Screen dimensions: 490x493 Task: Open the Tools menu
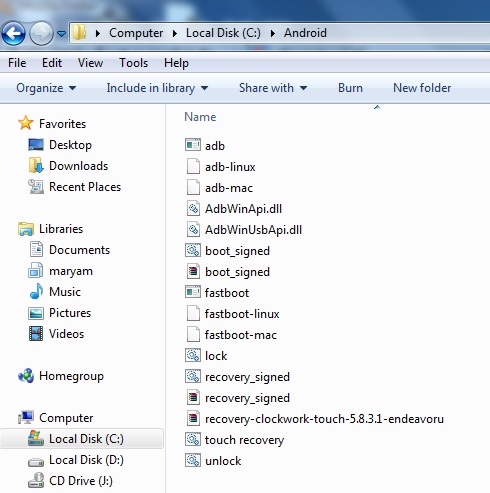pos(134,63)
